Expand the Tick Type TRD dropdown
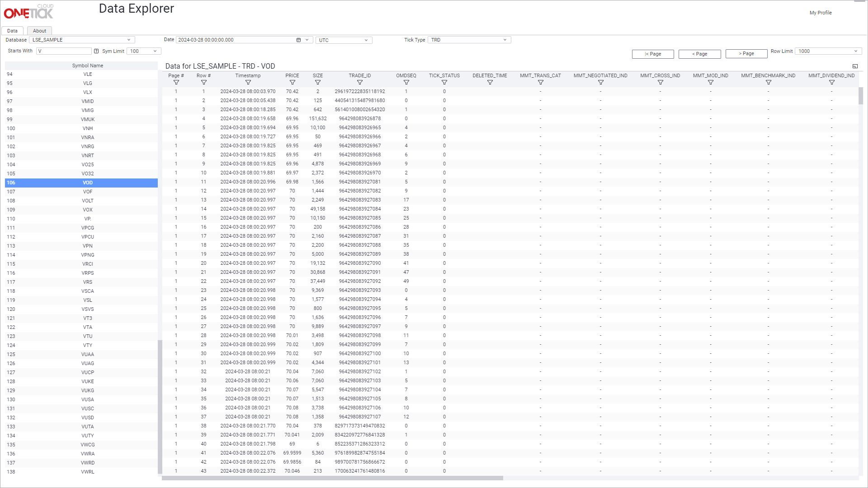The image size is (868, 488). click(505, 40)
